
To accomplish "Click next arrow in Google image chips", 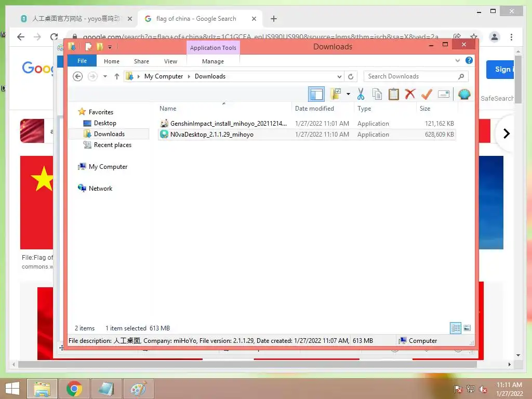I will [506, 134].
